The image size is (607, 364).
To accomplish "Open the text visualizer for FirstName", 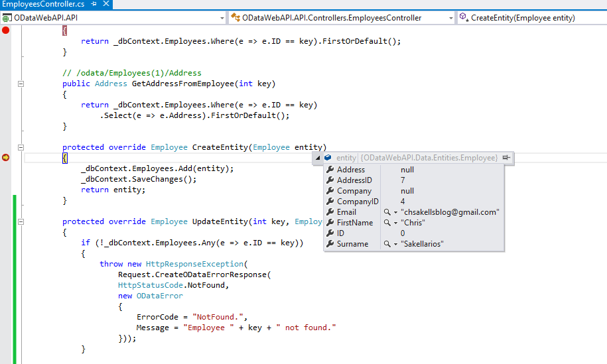I will [x=387, y=223].
